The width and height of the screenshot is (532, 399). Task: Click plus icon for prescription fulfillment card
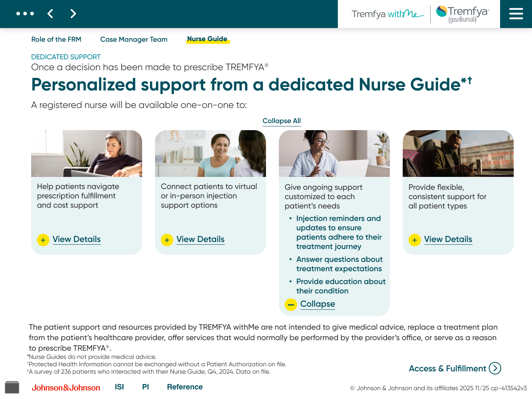43,240
